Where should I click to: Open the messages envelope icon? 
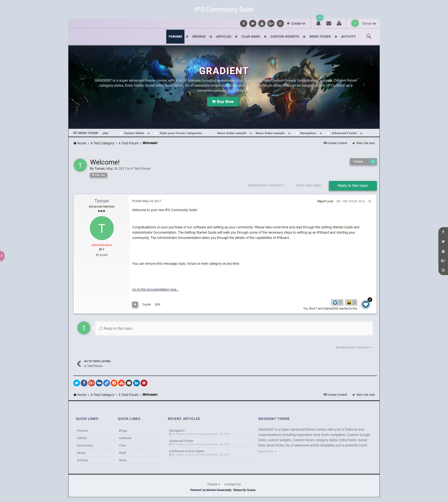pos(329,23)
